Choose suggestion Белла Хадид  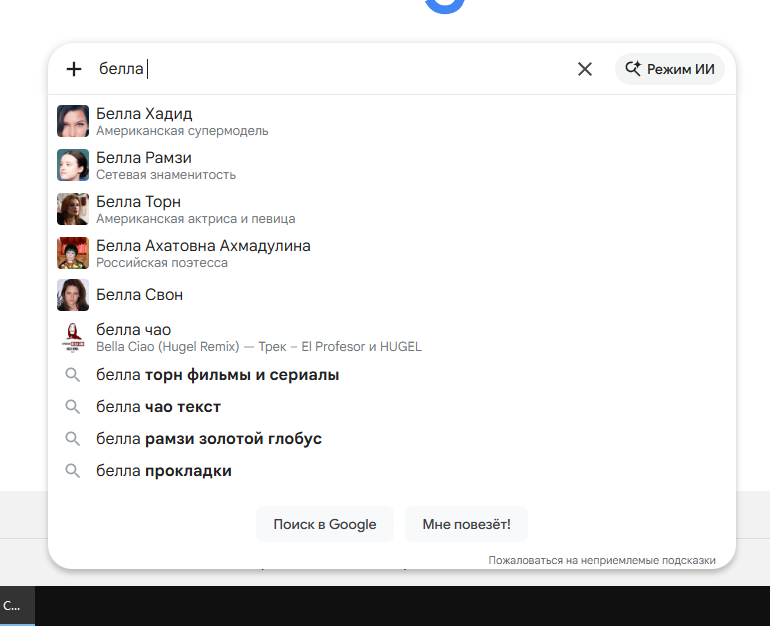pyautogui.click(x=392, y=121)
